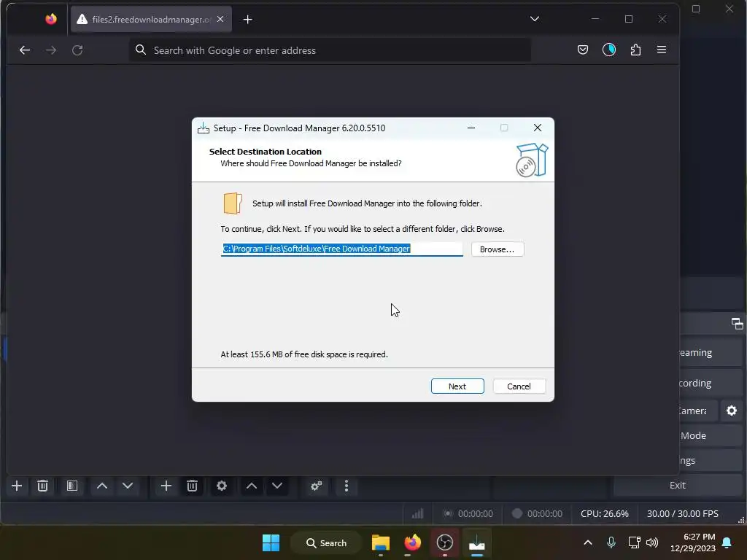Screen dimensions: 747x560
Task: Click the OBS Start Streaming button
Action: point(711,353)
